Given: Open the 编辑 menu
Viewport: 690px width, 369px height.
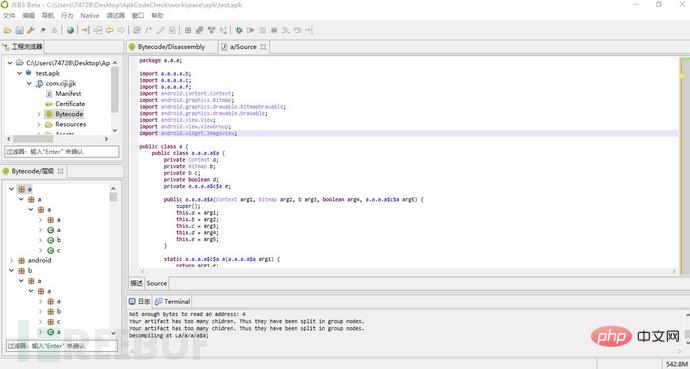Looking at the screenshot, I should coord(29,15).
